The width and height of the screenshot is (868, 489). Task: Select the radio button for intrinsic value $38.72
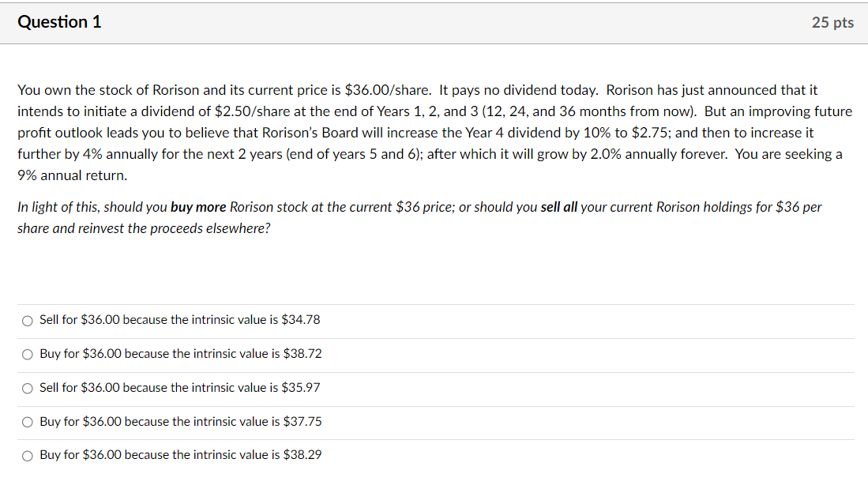pos(28,354)
